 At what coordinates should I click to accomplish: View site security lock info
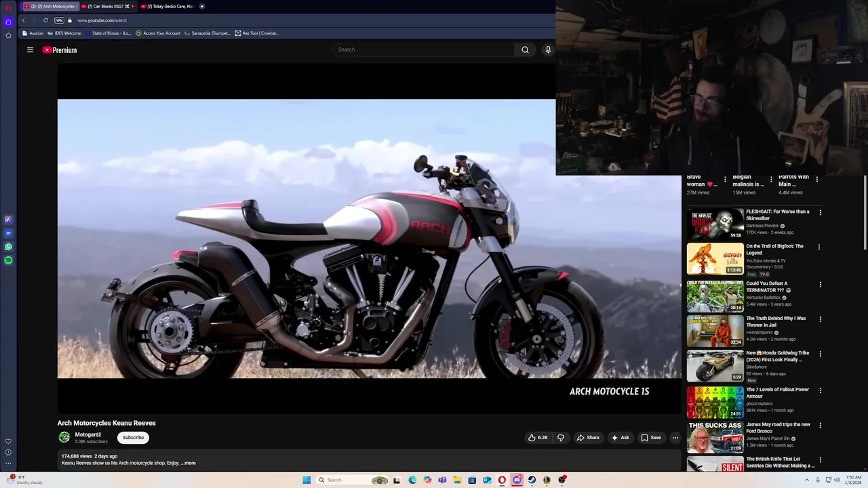(69, 20)
